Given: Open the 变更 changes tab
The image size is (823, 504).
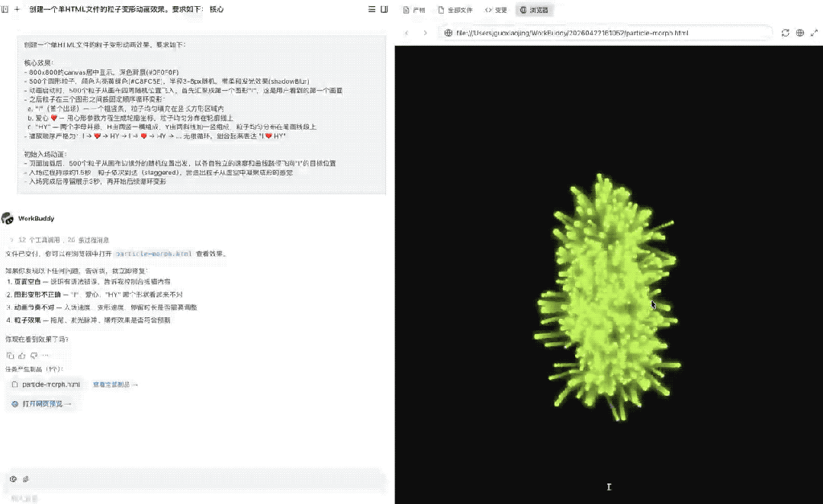Looking at the screenshot, I should (x=496, y=11).
